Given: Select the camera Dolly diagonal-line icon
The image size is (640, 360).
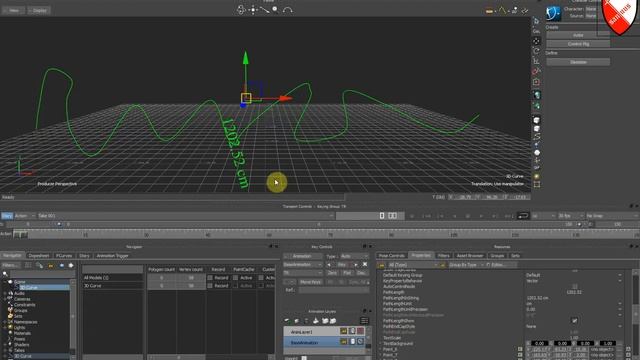Looking at the screenshot, I should (x=264, y=9).
